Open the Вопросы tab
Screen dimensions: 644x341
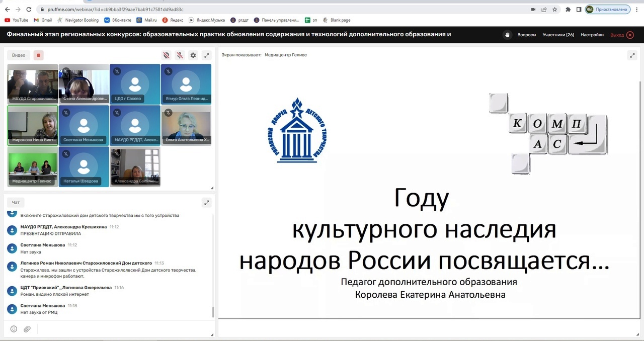pos(527,35)
